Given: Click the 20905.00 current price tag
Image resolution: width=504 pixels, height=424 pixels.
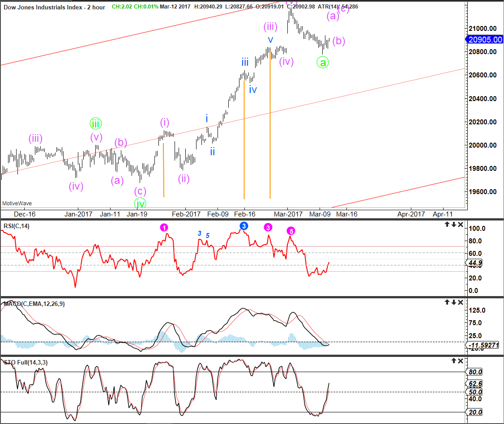Looking at the screenshot, I should tap(484, 39).
